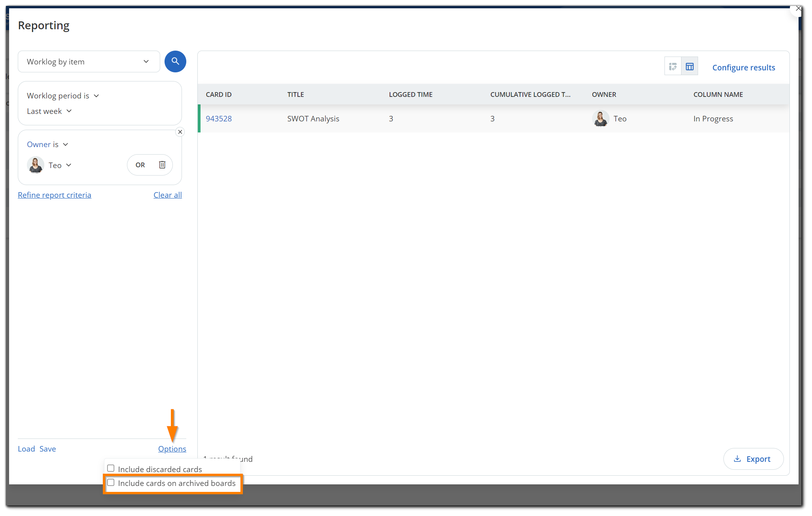The image size is (812, 516).
Task: Sort by LOGGED TIME column header
Action: (411, 95)
